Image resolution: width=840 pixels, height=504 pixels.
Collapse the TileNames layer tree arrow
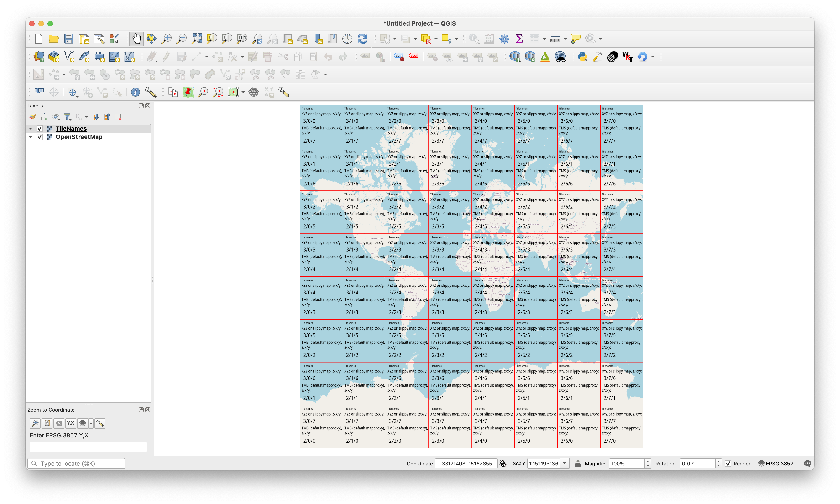31,129
